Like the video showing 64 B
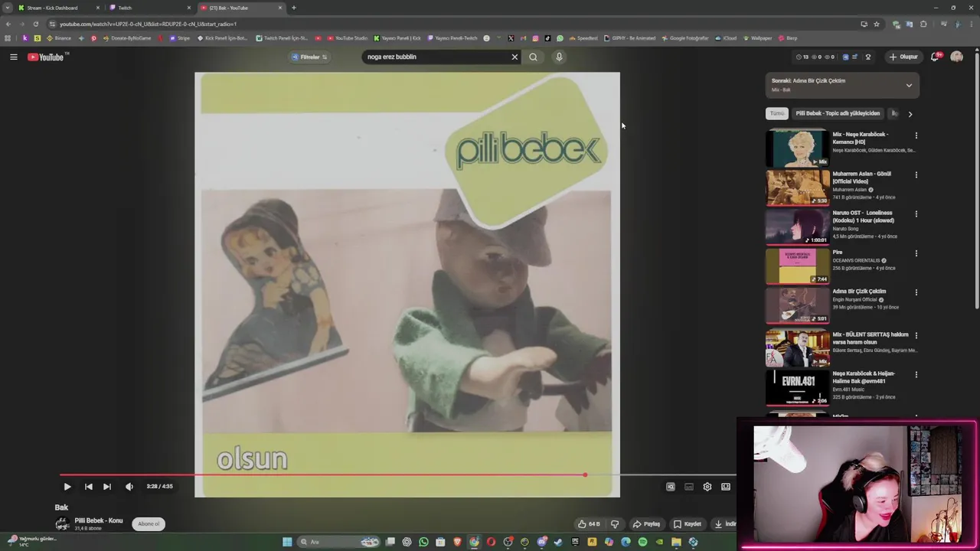The width and height of the screenshot is (980, 551). [x=589, y=524]
